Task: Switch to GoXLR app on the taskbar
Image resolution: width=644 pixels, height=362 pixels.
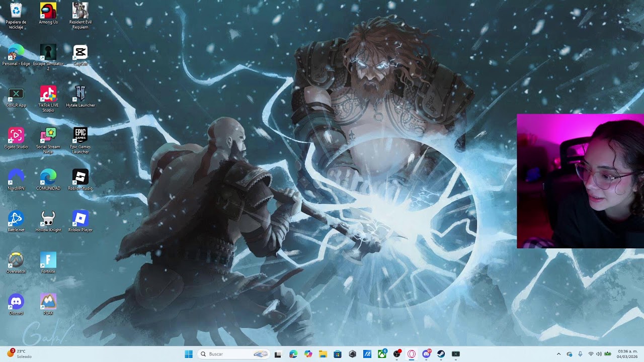Action: (x=456, y=354)
